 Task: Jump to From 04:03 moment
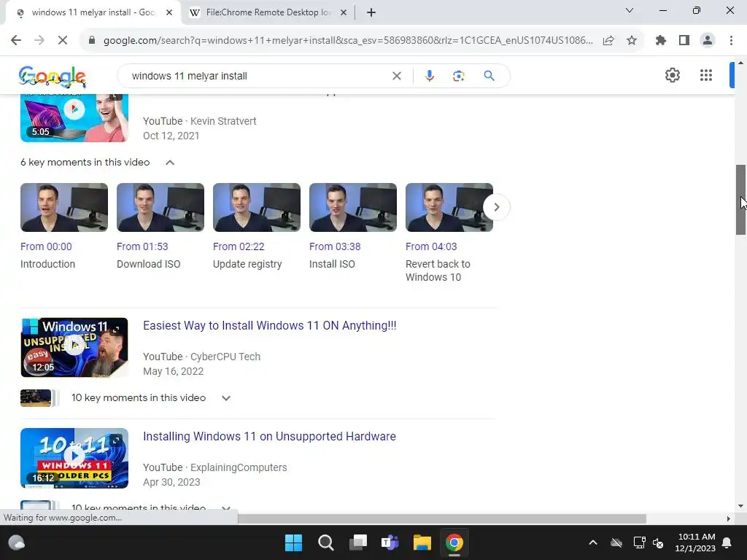tap(431, 246)
